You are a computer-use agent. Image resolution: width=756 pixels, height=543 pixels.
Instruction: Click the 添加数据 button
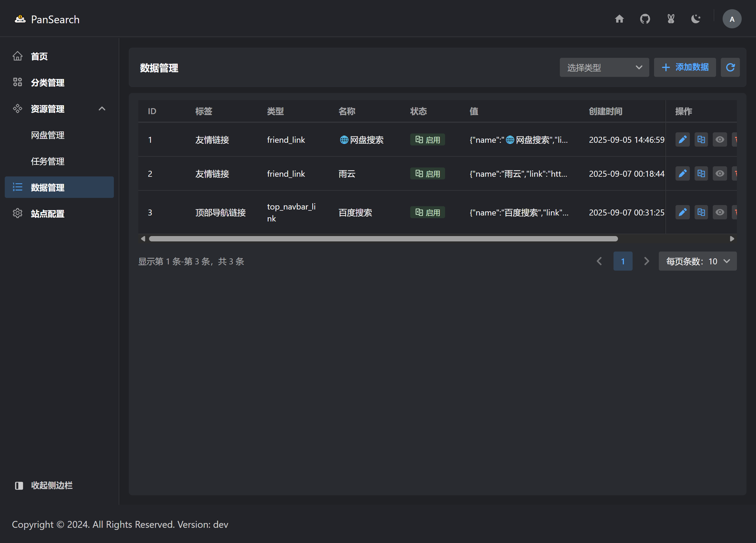685,68
